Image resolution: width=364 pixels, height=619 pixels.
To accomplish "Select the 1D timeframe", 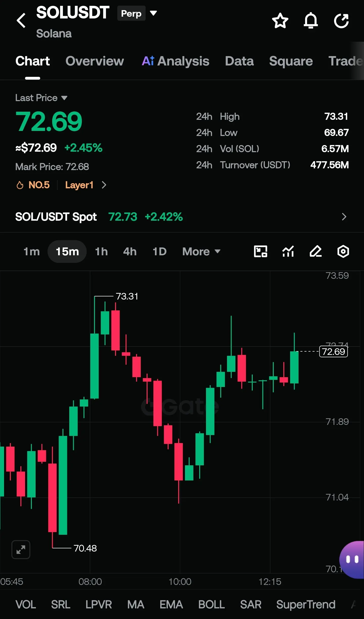I will [160, 251].
